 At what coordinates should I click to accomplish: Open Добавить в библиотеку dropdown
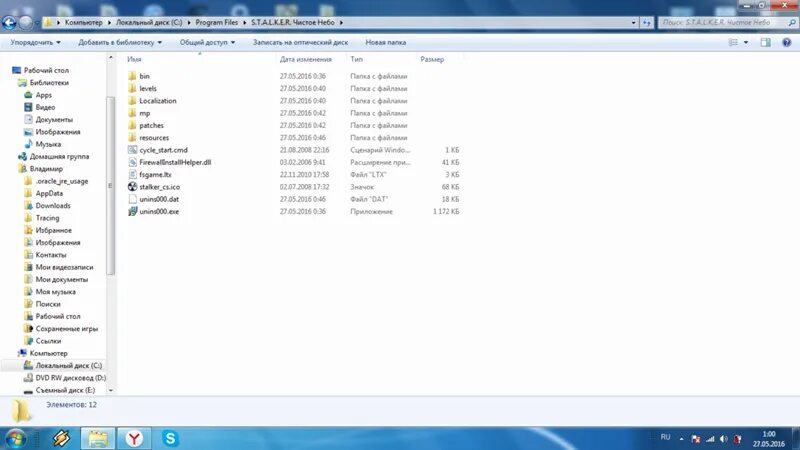[x=120, y=42]
